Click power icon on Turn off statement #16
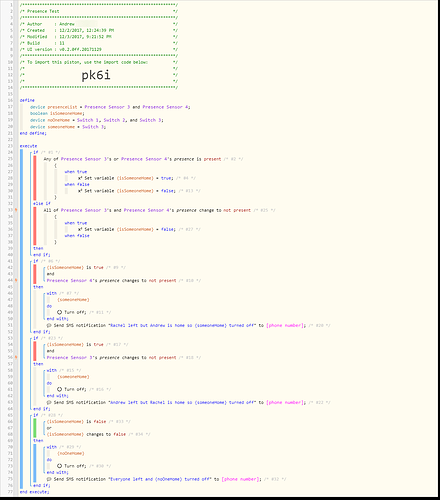 (x=59, y=389)
